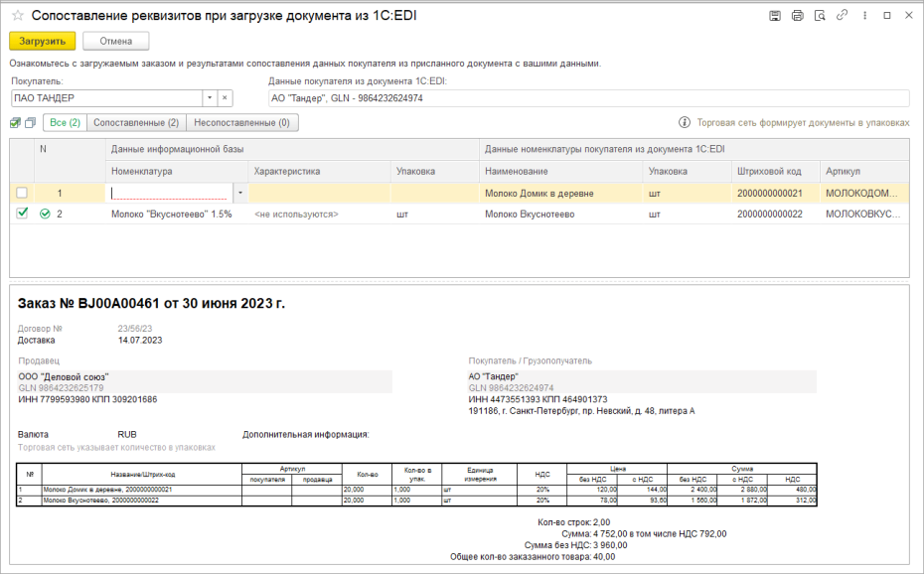Click contract number 23/56/23

[x=135, y=329]
